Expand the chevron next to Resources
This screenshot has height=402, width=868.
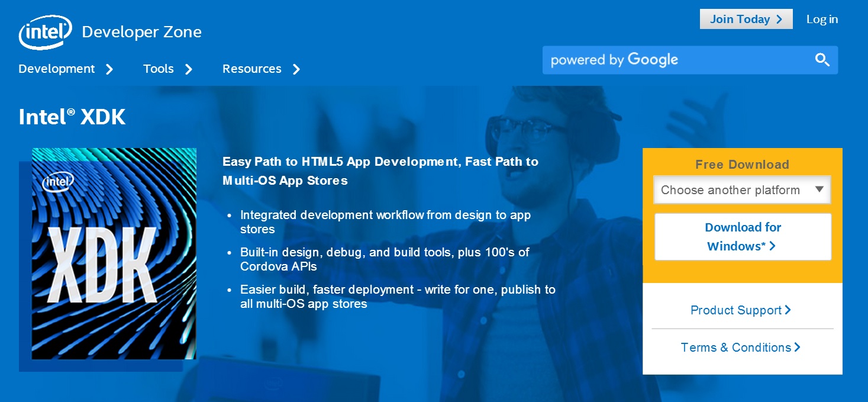[x=296, y=69]
